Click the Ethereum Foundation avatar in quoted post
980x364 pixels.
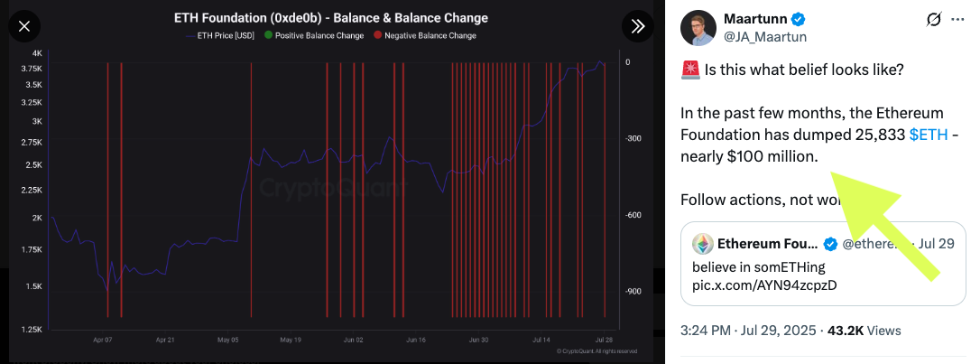point(703,244)
